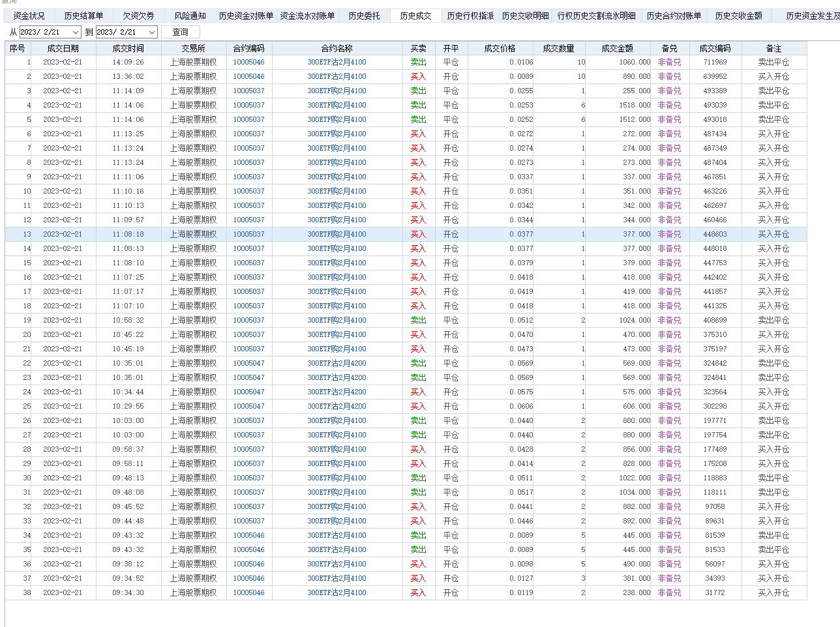The width and height of the screenshot is (840, 627).
Task: Click contract code 10005046 in row 1
Action: 248,62
